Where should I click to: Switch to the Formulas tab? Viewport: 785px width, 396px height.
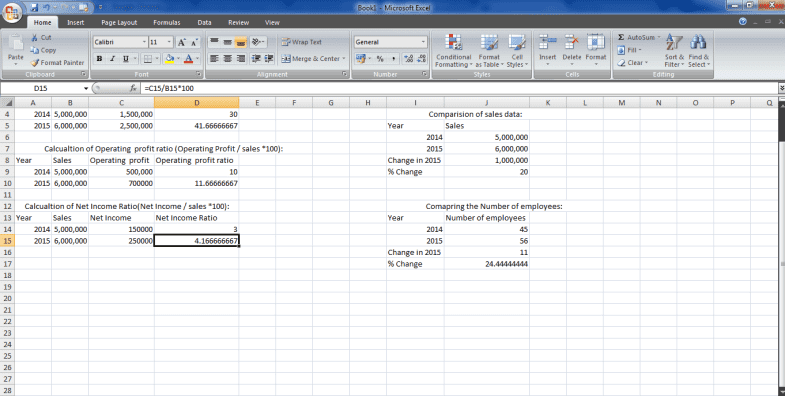point(167,23)
